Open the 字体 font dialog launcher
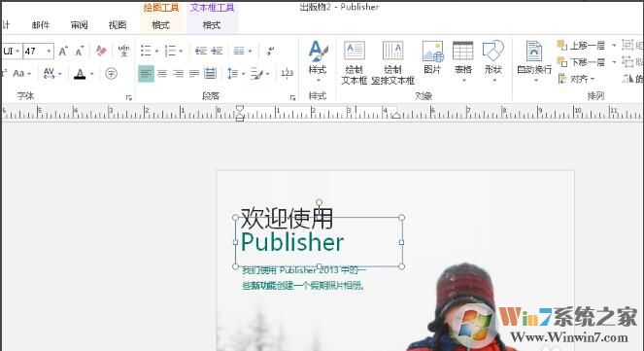This screenshot has width=644, height=351. click(x=129, y=97)
